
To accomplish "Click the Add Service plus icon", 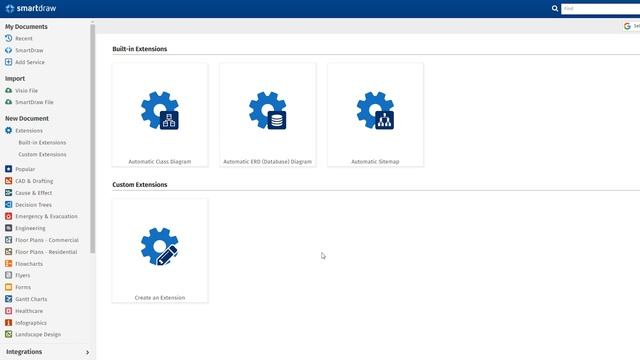I will tap(9, 62).
